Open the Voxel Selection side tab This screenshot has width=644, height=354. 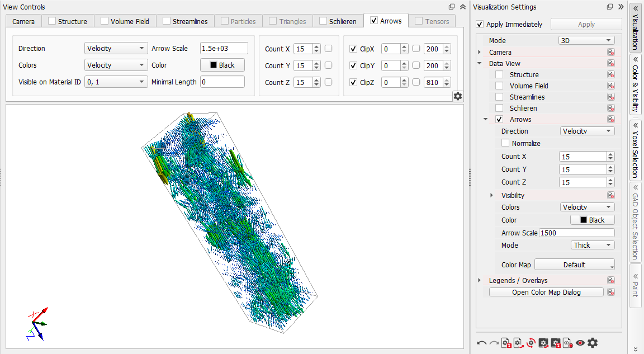point(636,150)
